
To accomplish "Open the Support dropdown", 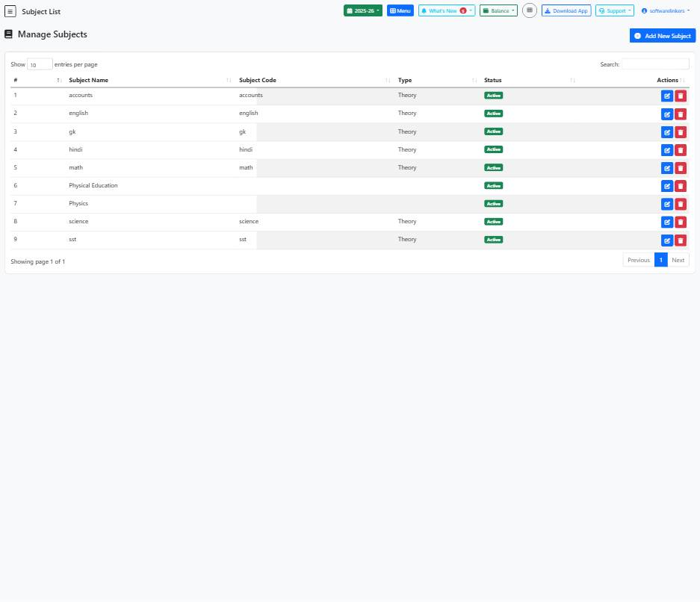I will pos(614,10).
